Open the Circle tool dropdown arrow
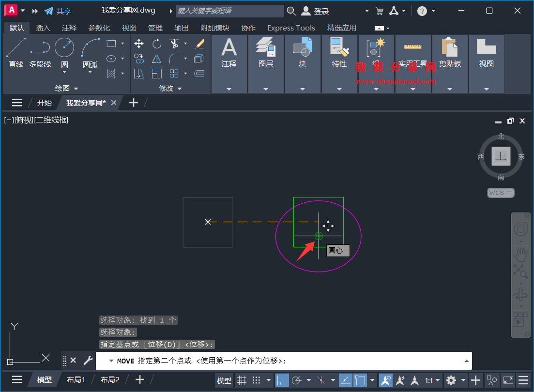 click(64, 72)
